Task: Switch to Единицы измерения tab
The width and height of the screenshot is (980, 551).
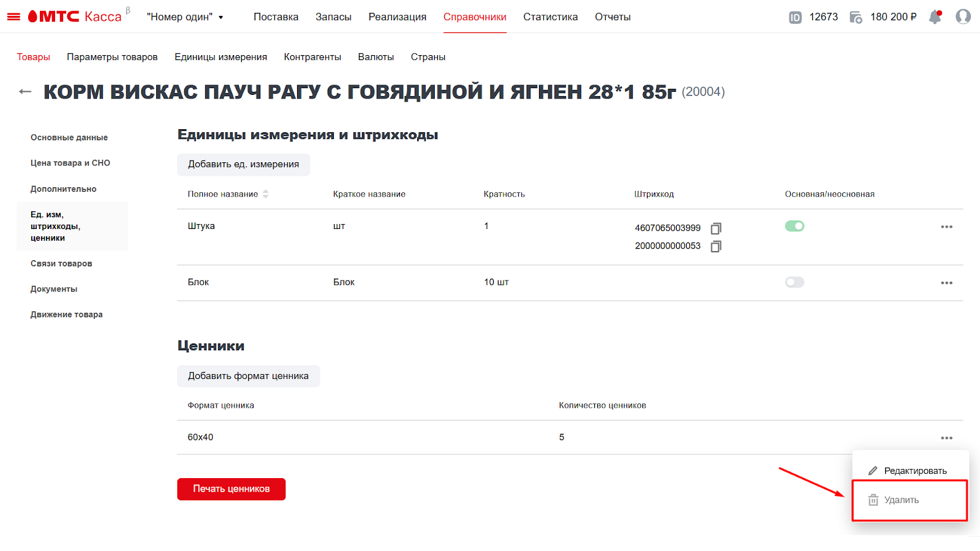Action: point(221,57)
